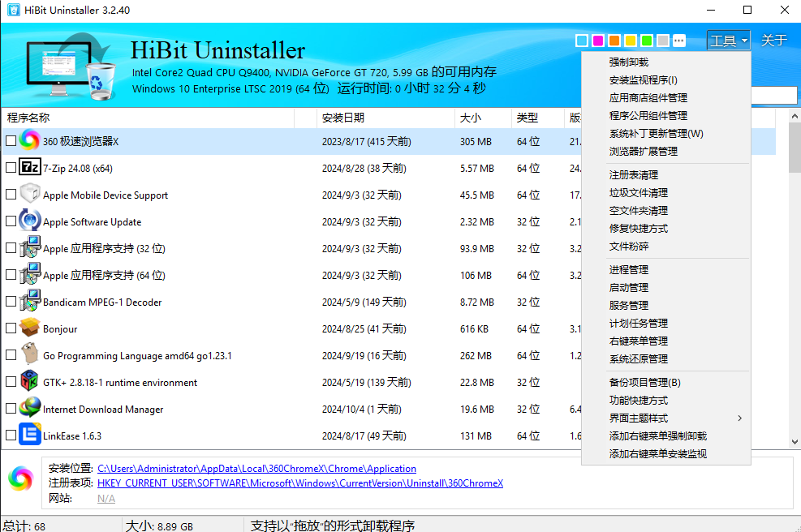The width and height of the screenshot is (801, 532).
Task: Open 应用商店组件管理 menu item
Action: (648, 98)
